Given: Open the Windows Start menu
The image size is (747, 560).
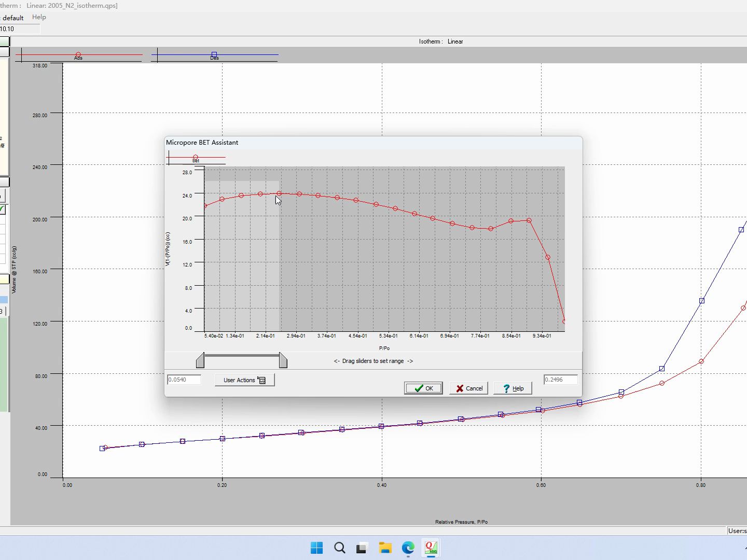Looking at the screenshot, I should 316,548.
